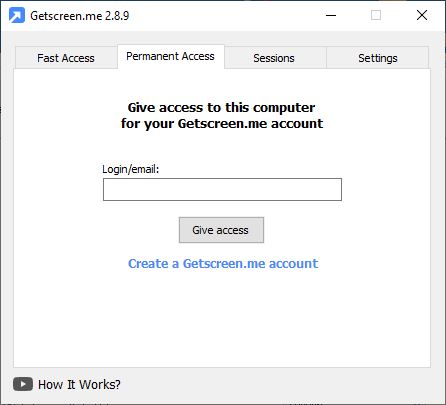Image resolution: width=446 pixels, height=405 pixels.
Task: Click the How It Works? text link
Action: point(79,384)
